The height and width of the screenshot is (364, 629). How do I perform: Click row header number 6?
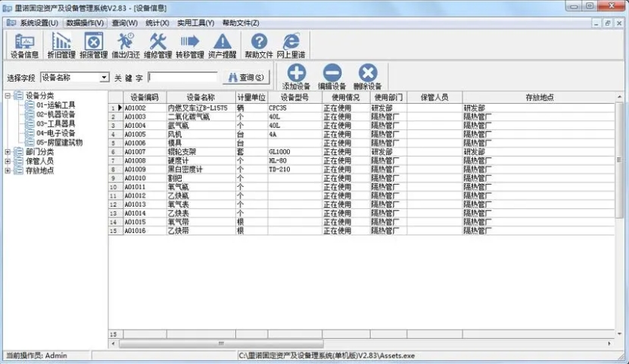116,152
